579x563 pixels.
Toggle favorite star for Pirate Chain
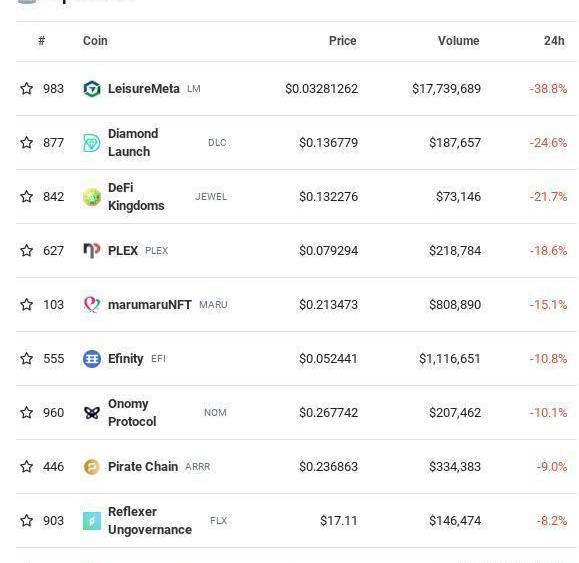coord(27,466)
